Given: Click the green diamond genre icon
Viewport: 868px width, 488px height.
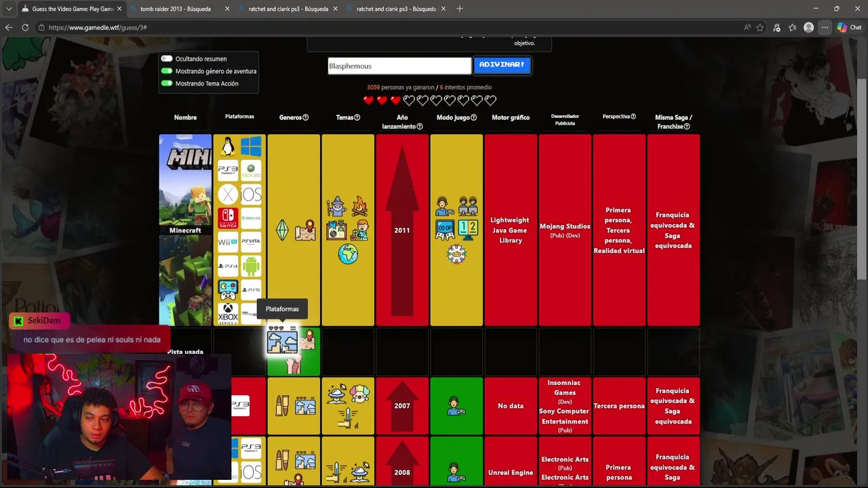Looking at the screenshot, I should coord(282,230).
